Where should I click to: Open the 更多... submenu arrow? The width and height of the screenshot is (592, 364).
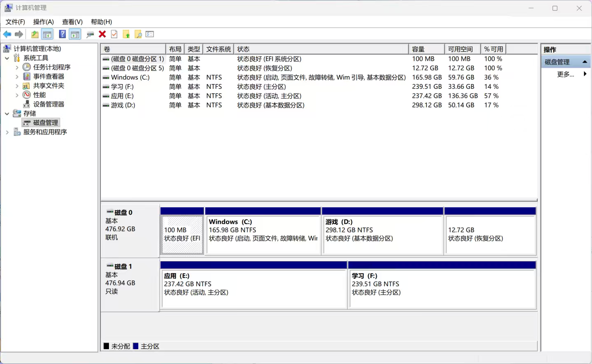pos(585,74)
